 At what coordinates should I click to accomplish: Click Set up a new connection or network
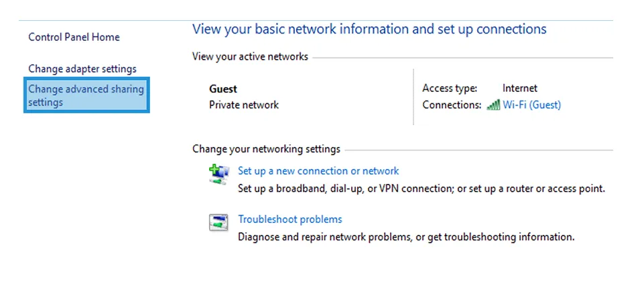[318, 171]
